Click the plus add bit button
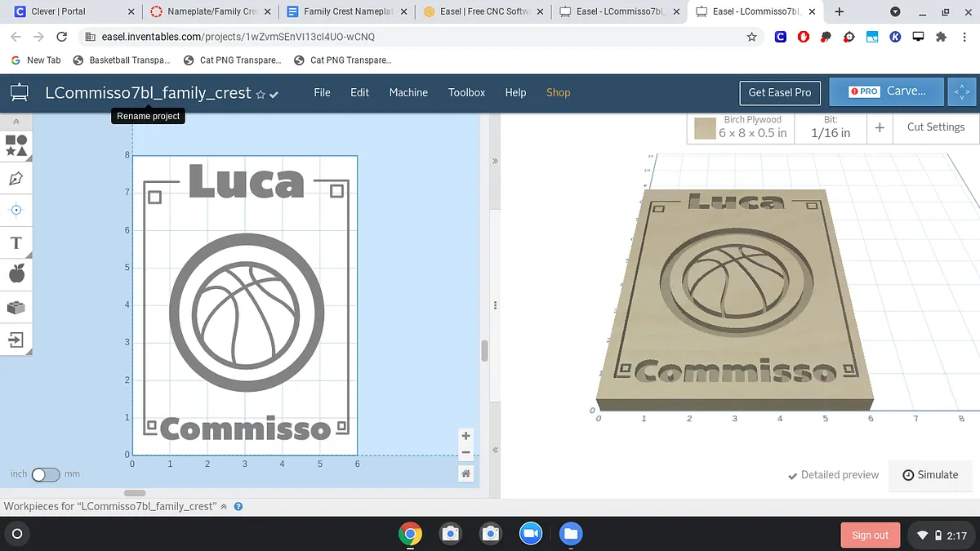 click(880, 127)
